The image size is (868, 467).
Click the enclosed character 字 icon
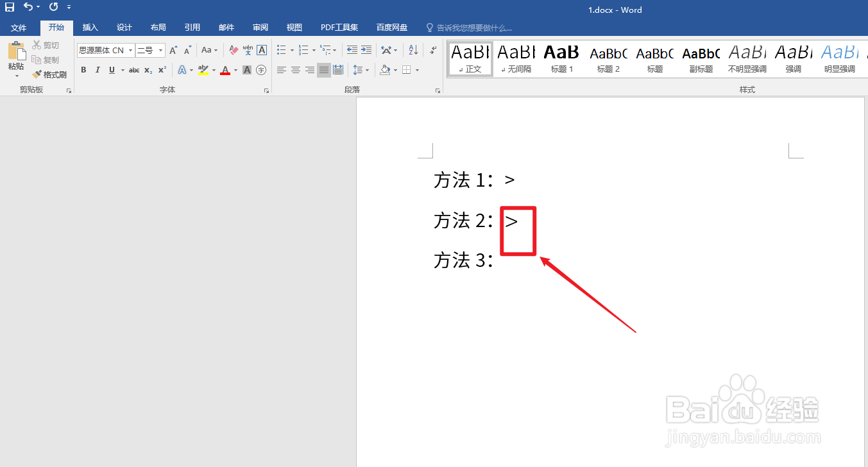point(261,70)
